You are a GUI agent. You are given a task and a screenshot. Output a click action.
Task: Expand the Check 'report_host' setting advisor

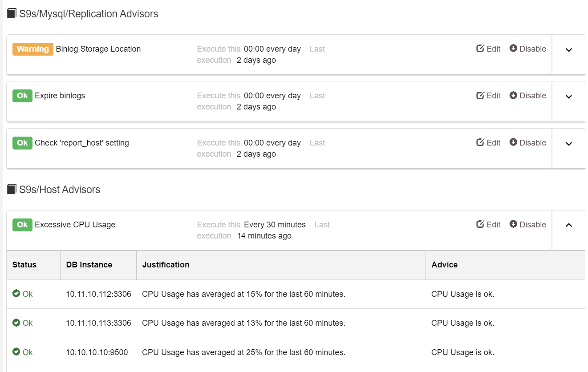click(569, 144)
